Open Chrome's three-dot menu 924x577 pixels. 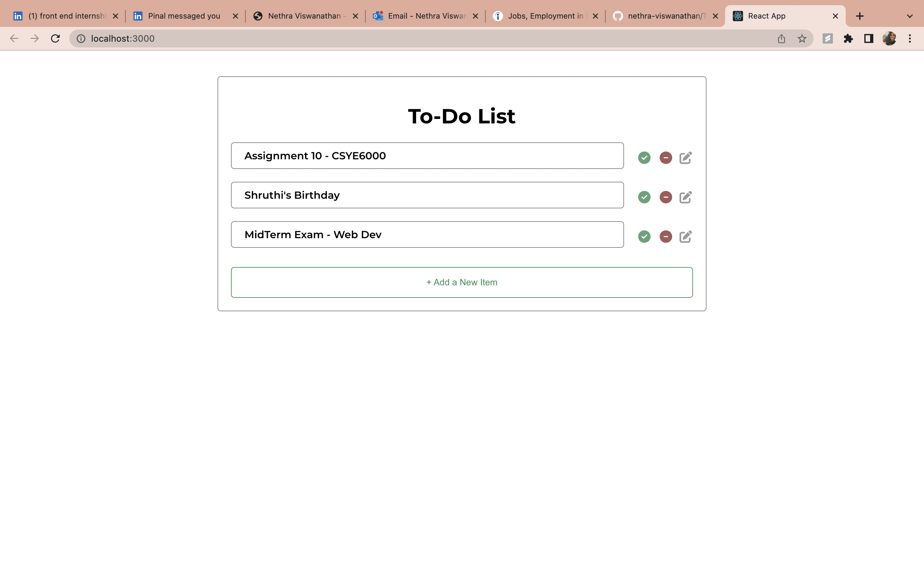tap(910, 38)
